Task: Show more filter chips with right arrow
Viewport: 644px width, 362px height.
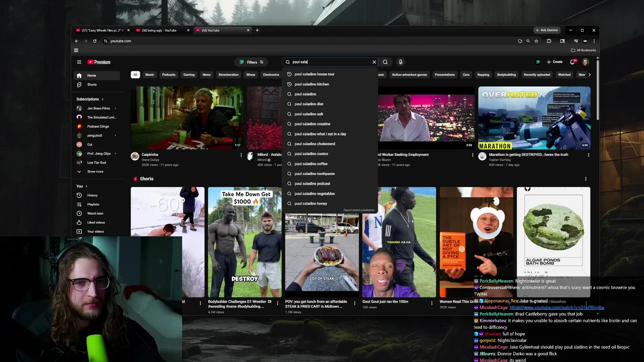Action: pyautogui.click(x=589, y=74)
